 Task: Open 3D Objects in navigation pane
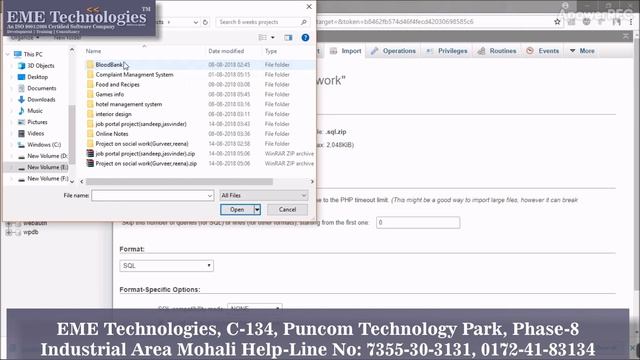[40, 65]
